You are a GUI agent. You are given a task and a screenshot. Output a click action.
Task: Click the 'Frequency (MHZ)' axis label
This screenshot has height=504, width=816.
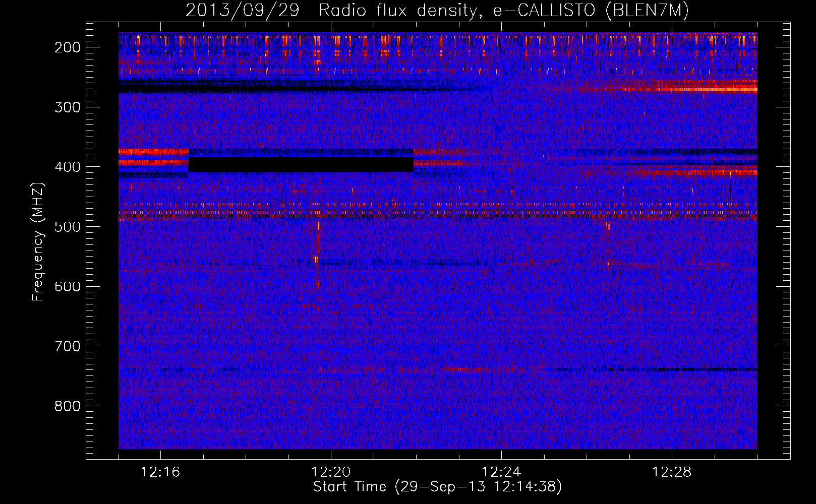(x=38, y=241)
